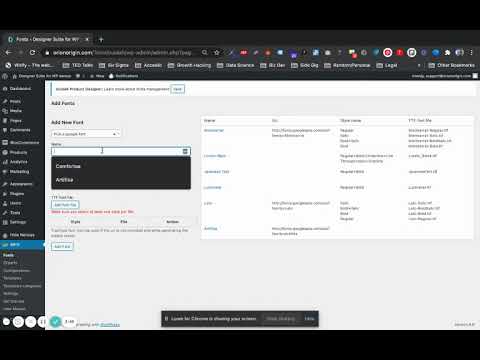This screenshot has width=480, height=360.
Task: Click the browser address bar URL
Action: pos(122,53)
